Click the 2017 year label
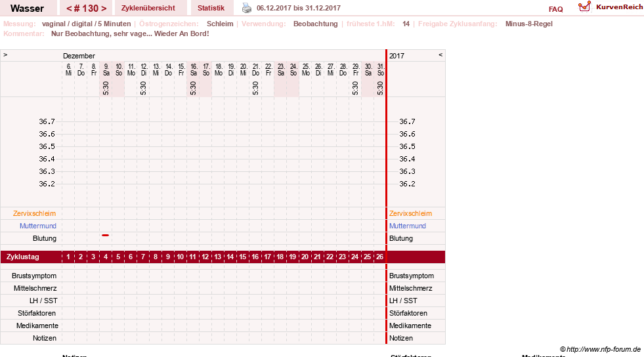 (397, 56)
